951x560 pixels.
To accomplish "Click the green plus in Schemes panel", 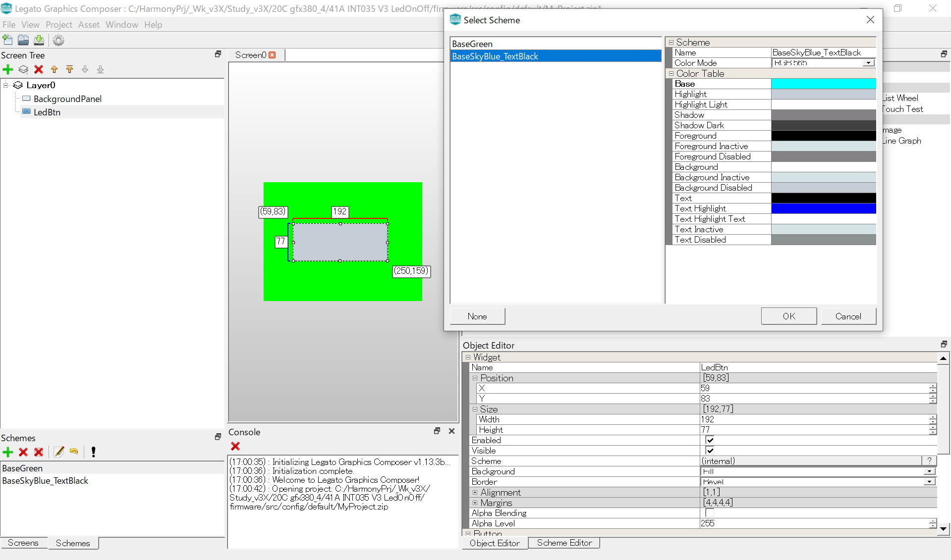I will (x=8, y=452).
